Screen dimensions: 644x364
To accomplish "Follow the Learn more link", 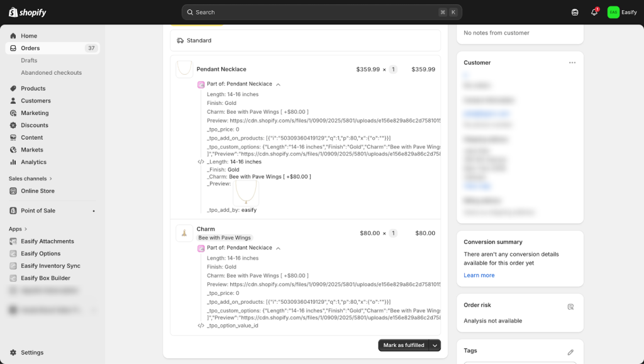I will coord(479,275).
